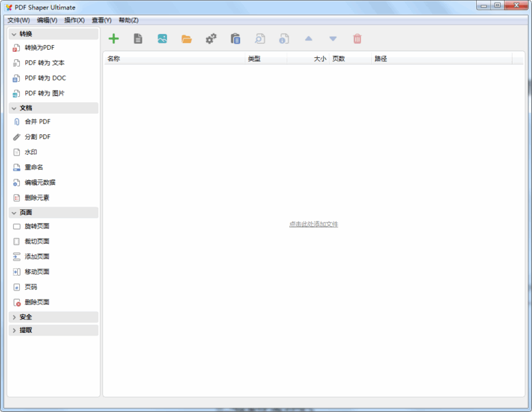
Task: Click the 提取 section header text
Action: (26, 330)
